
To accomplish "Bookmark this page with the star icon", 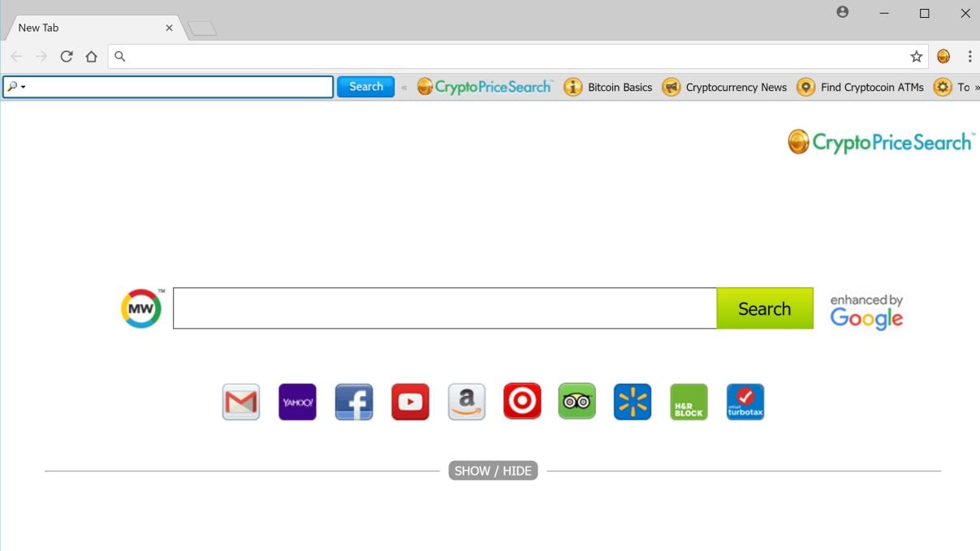I will click(x=917, y=56).
